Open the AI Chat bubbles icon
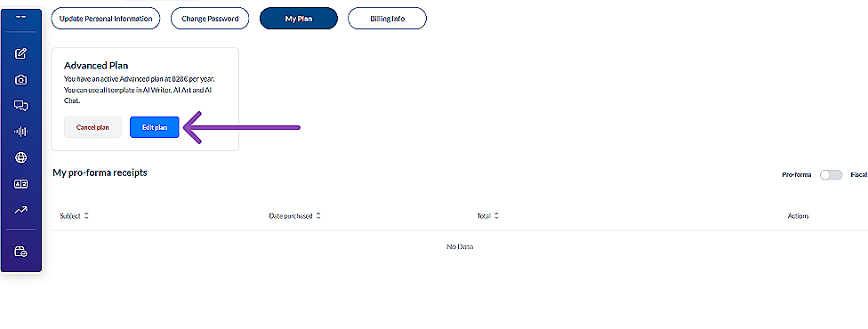This screenshot has width=868, height=329. coord(21,105)
